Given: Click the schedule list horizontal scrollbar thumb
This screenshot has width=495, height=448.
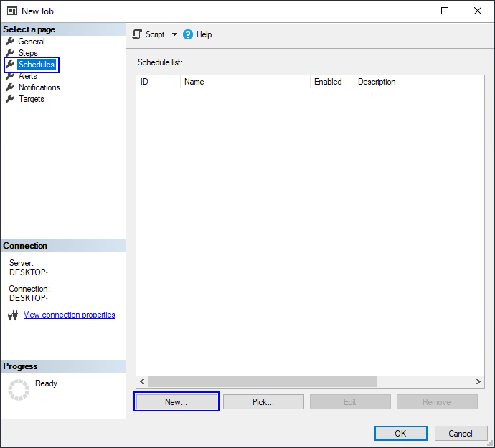Looking at the screenshot, I should click(x=263, y=382).
